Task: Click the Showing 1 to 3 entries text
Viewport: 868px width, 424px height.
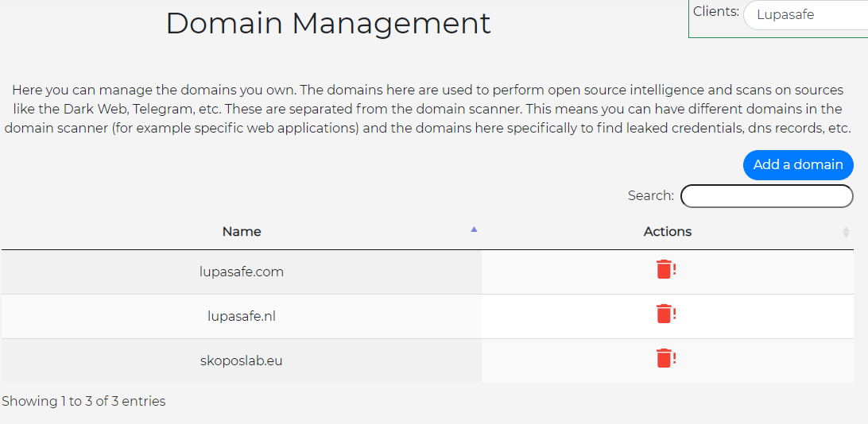Action: coord(83,401)
